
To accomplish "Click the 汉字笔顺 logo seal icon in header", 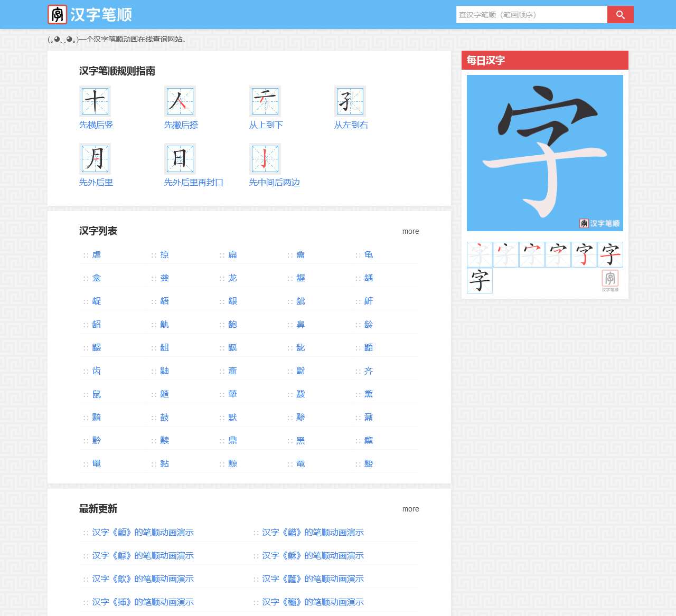I will (58, 14).
